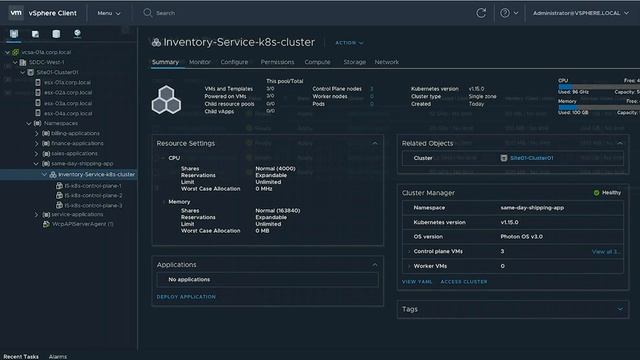Collapse the Resource Settings panel
640x360 pixels.
[375, 143]
